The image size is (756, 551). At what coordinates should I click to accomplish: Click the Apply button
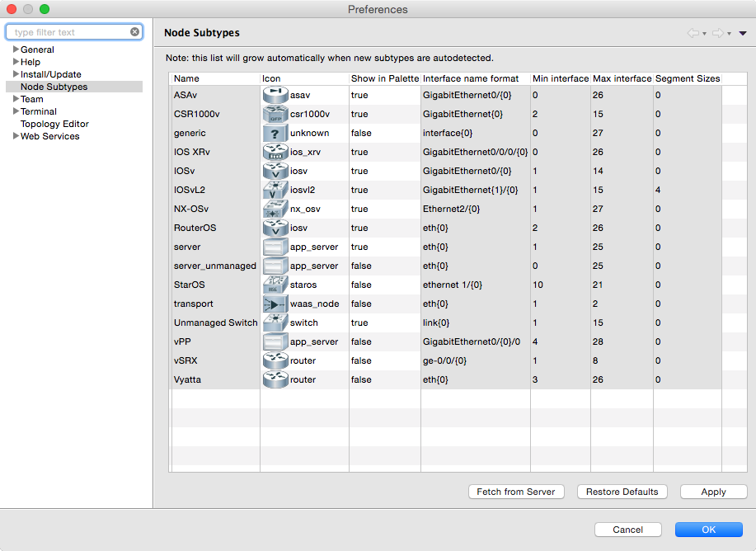714,492
